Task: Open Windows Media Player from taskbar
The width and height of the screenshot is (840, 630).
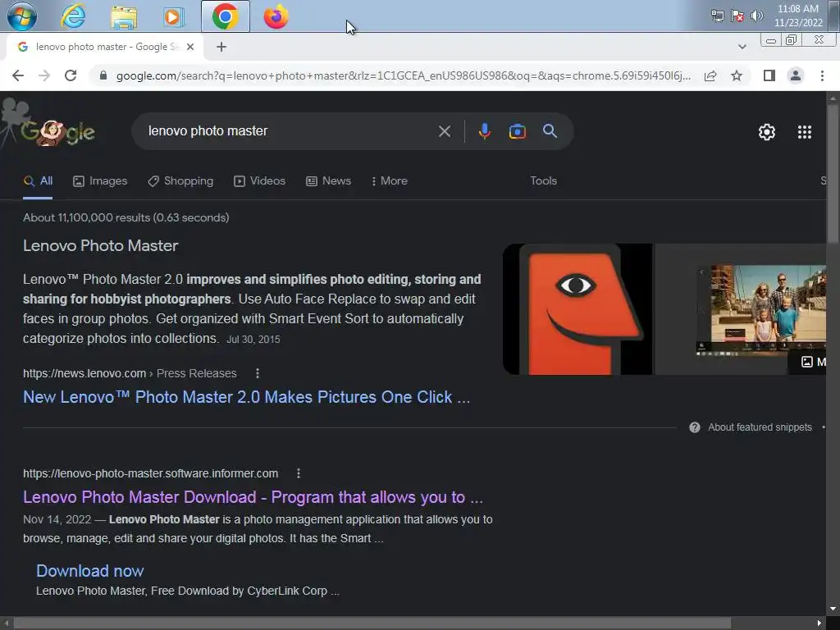Action: tap(173, 17)
